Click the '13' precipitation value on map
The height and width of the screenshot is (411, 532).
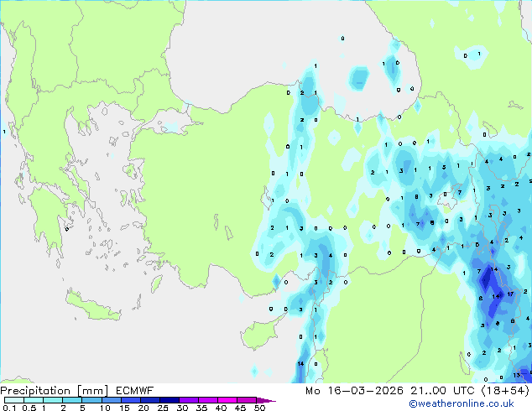pos(516,375)
